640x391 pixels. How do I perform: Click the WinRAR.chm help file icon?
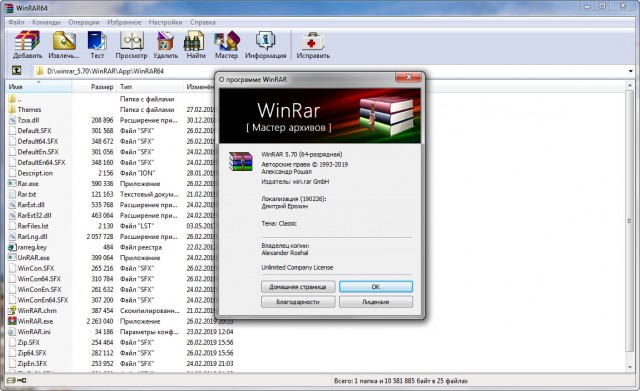(x=12, y=310)
